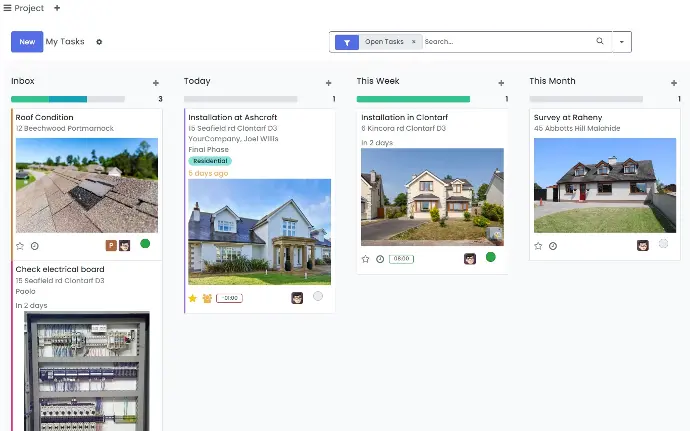This screenshot has width=690, height=431.
Task: Click the Ashcroft house photo thumbnail
Action: (x=260, y=232)
